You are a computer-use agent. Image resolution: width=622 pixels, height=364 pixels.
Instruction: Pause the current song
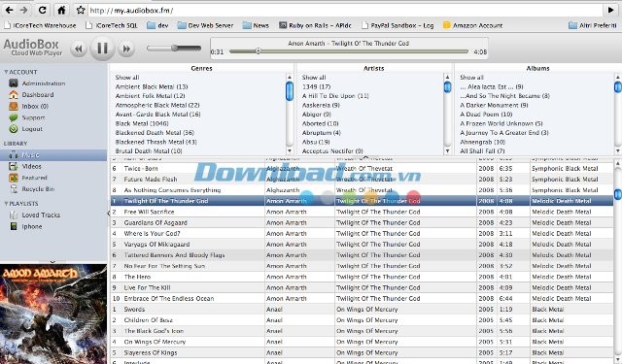(102, 49)
